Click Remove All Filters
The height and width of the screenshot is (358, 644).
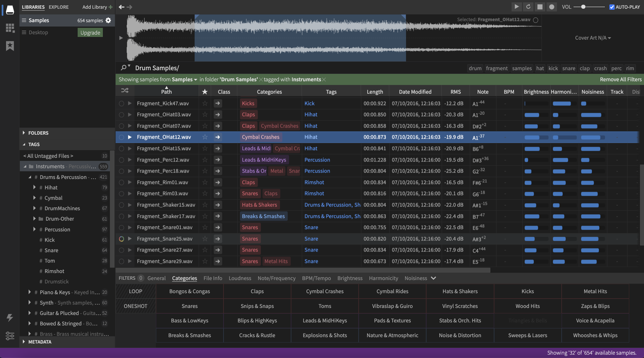pyautogui.click(x=620, y=80)
